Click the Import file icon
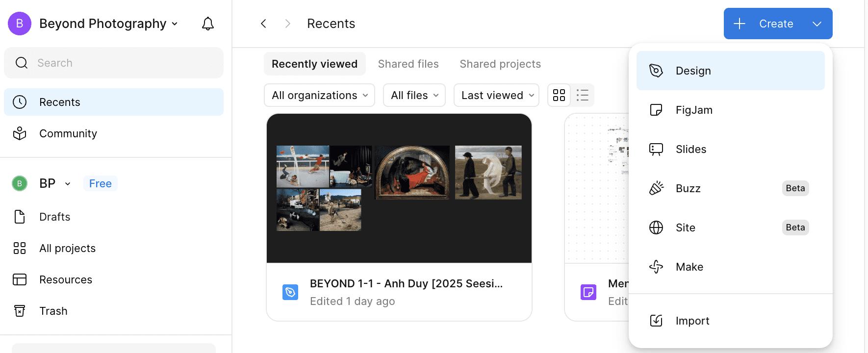The image size is (868, 353). (656, 321)
